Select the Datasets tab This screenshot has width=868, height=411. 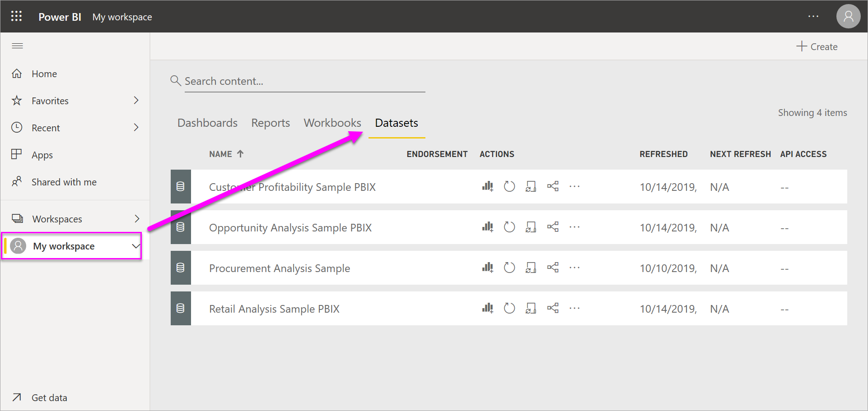tap(397, 123)
